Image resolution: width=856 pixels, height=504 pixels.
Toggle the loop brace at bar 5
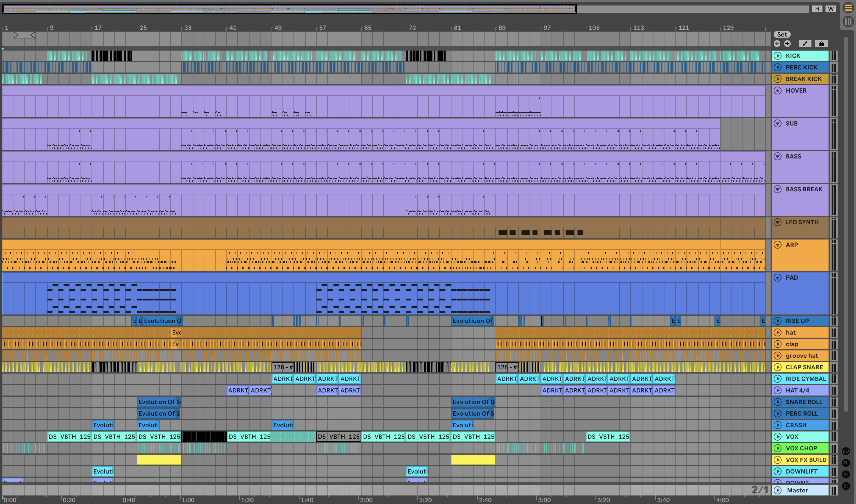click(x=24, y=35)
